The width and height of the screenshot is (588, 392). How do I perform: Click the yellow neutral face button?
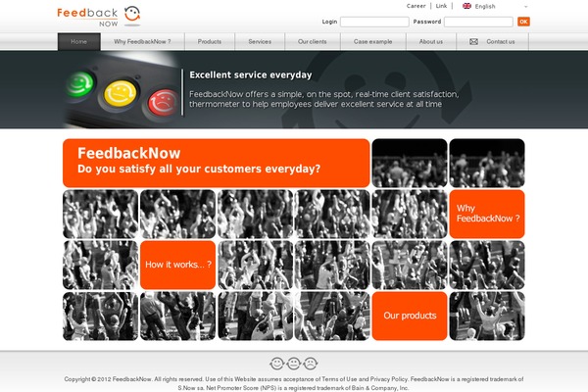click(x=120, y=93)
